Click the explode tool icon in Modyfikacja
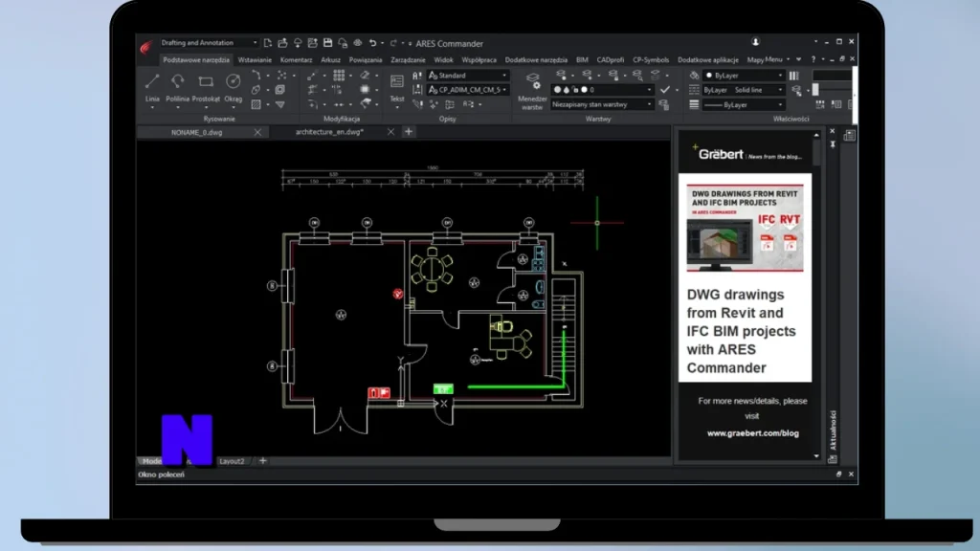The image size is (980, 551). [365, 90]
